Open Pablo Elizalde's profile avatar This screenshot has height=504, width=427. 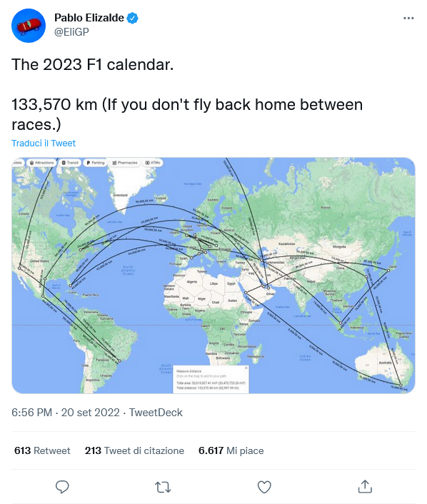click(x=29, y=26)
